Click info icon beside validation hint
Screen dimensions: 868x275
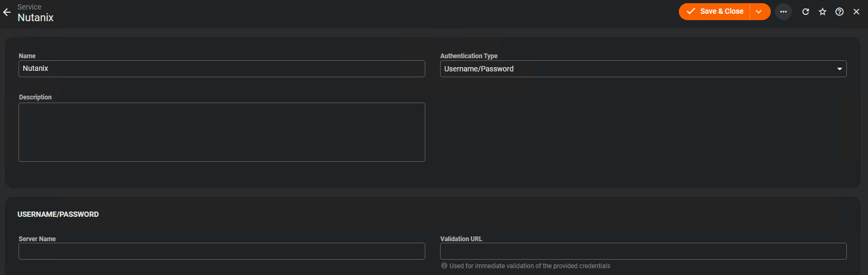tap(444, 266)
